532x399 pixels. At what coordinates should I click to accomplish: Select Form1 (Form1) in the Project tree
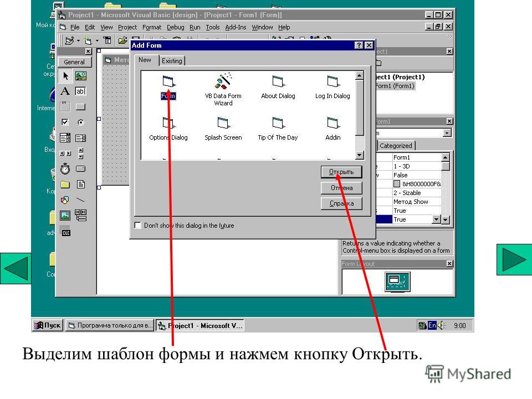point(395,86)
